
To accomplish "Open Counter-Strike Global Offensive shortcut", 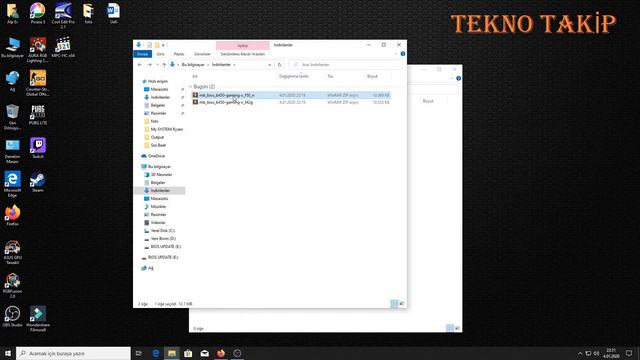I will coord(38,83).
